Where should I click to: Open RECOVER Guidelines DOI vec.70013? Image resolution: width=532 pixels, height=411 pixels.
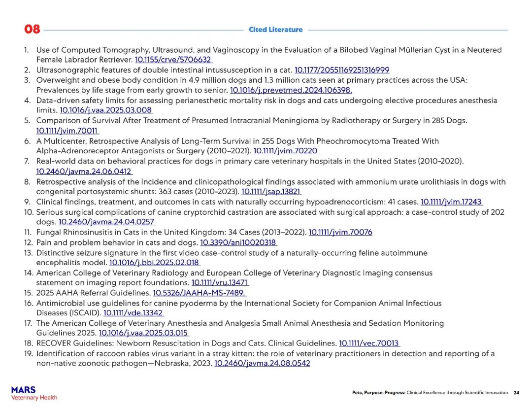pyautogui.click(x=369, y=343)
